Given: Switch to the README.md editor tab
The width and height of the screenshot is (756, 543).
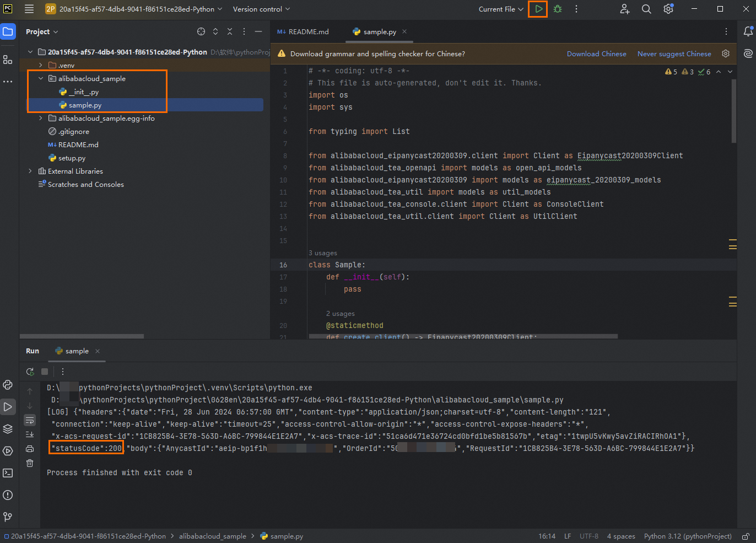Looking at the screenshot, I should [x=304, y=32].
